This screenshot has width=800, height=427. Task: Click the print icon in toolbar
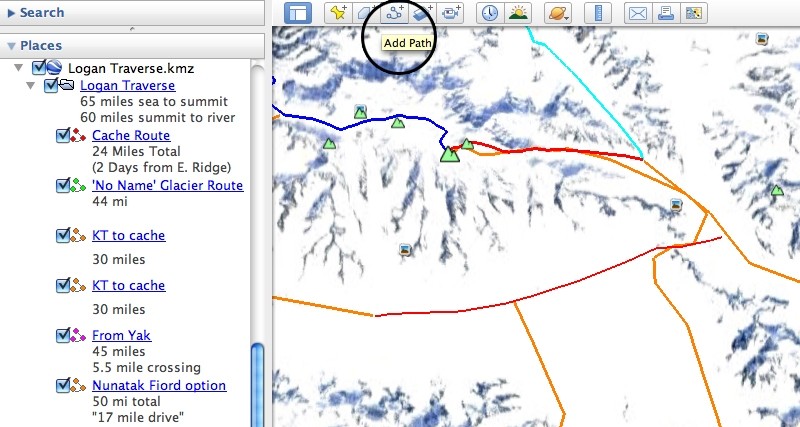(x=664, y=13)
